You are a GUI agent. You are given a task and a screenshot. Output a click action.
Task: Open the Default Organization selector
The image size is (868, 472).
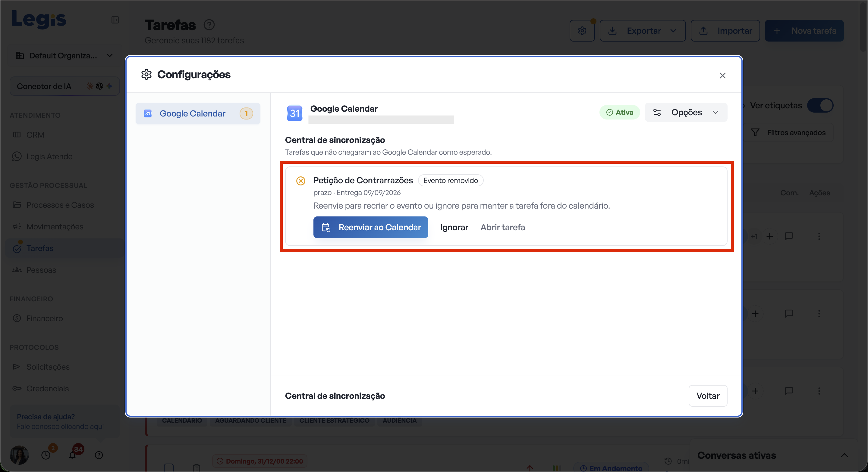click(64, 56)
